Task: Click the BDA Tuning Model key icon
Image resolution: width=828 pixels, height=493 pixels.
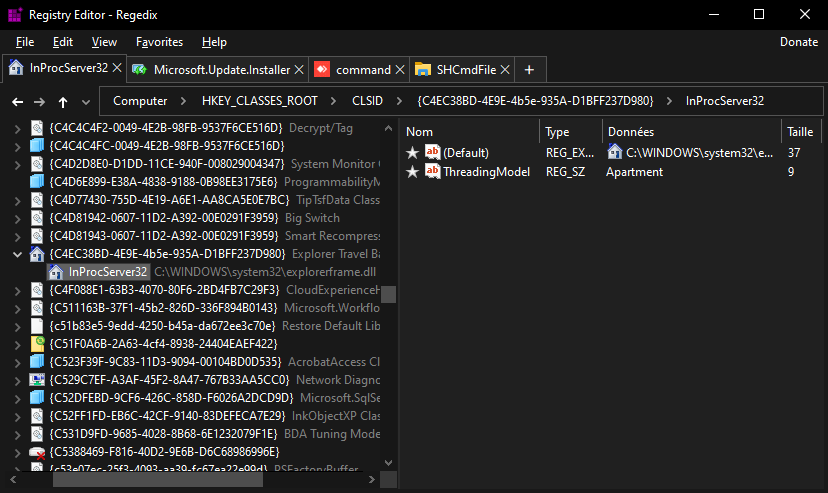Action: point(37,434)
